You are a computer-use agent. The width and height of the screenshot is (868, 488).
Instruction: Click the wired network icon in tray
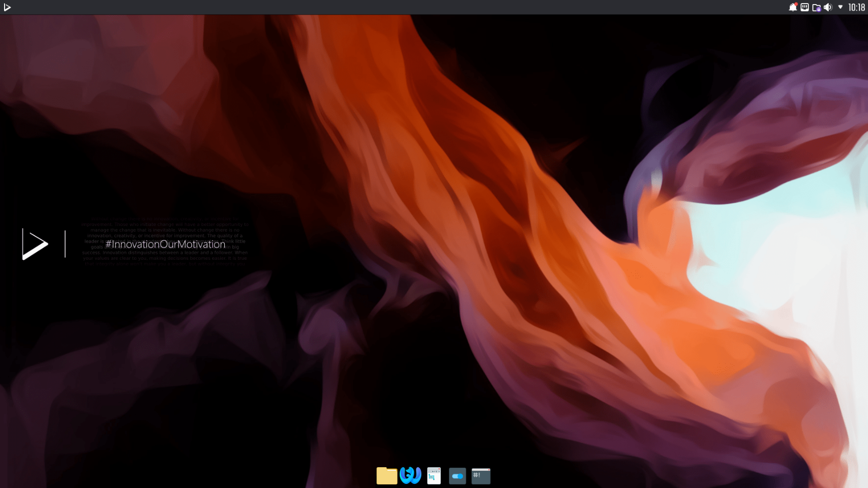[x=804, y=7]
